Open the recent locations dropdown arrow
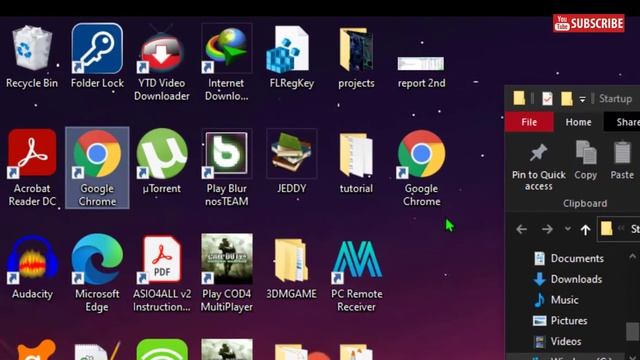 (x=567, y=229)
